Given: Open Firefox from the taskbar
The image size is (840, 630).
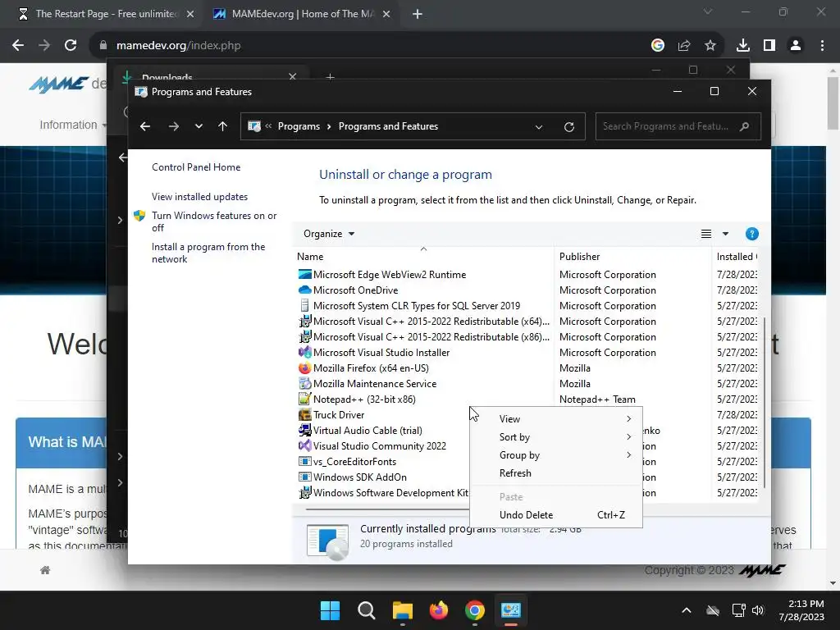Looking at the screenshot, I should 439,610.
